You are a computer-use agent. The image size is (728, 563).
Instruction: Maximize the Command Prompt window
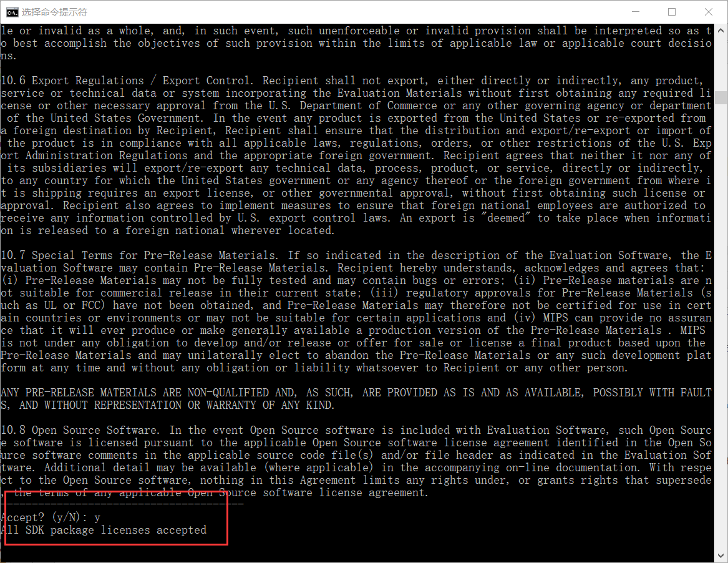(x=672, y=12)
